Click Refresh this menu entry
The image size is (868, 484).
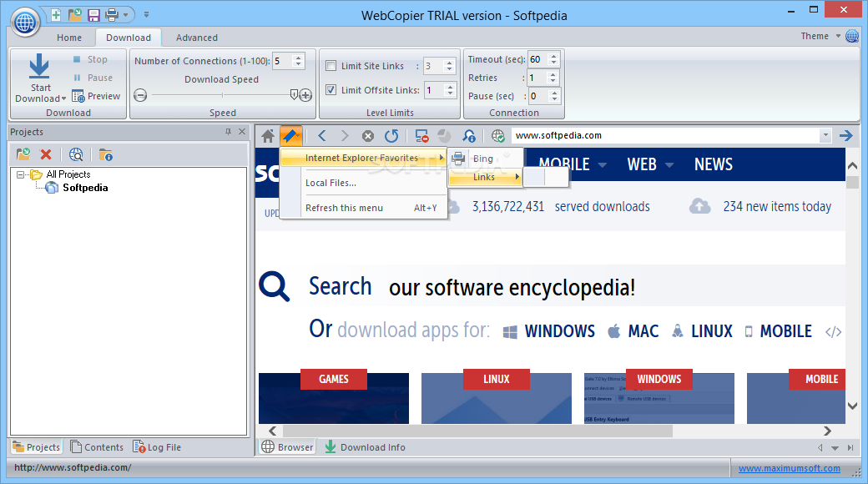[x=364, y=208]
